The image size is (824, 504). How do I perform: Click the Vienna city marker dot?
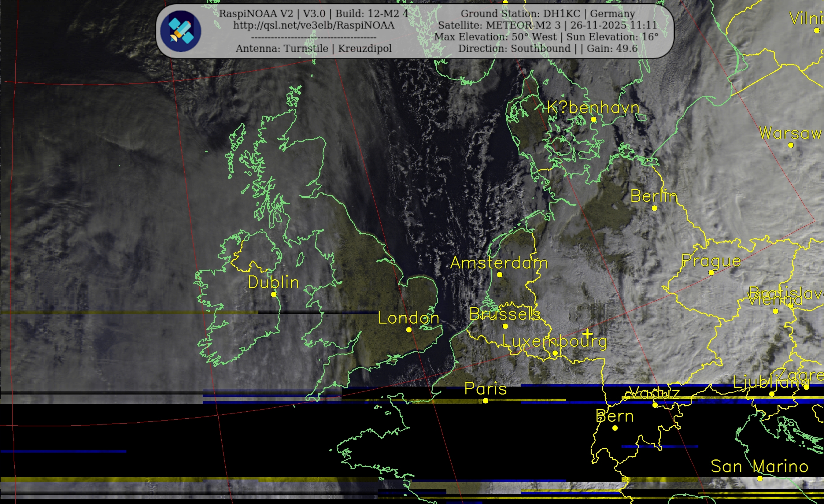(x=775, y=311)
